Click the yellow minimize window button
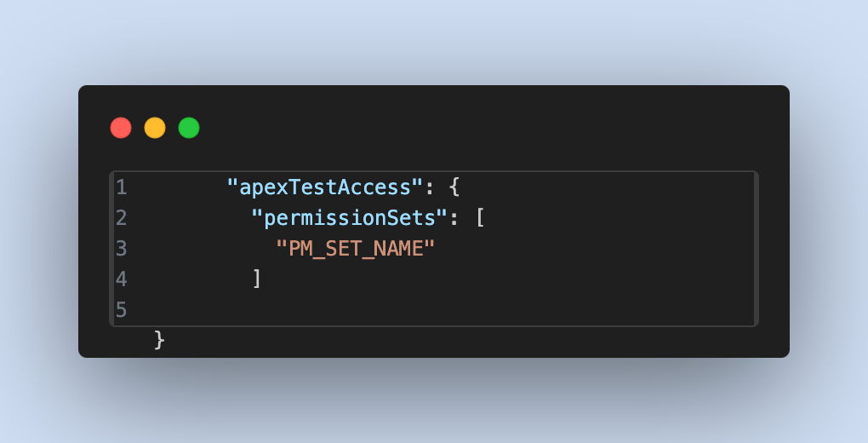Image resolution: width=868 pixels, height=443 pixels. (155, 128)
